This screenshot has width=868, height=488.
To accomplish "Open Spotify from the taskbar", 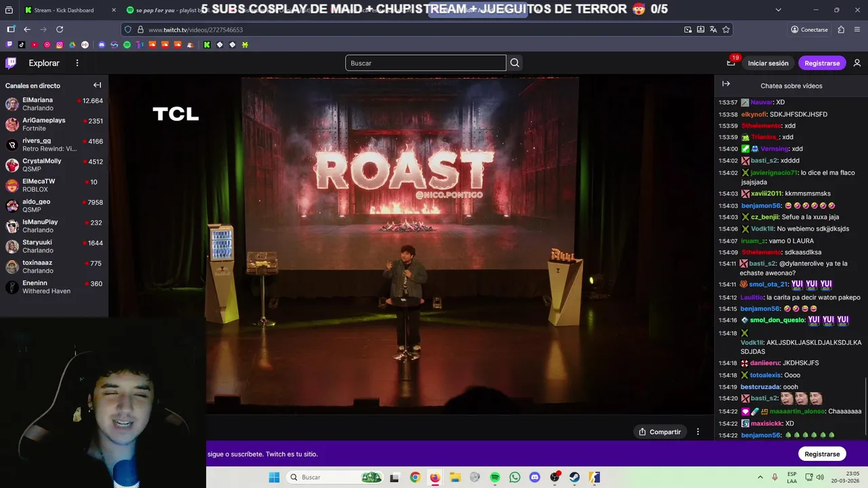I will click(x=495, y=477).
